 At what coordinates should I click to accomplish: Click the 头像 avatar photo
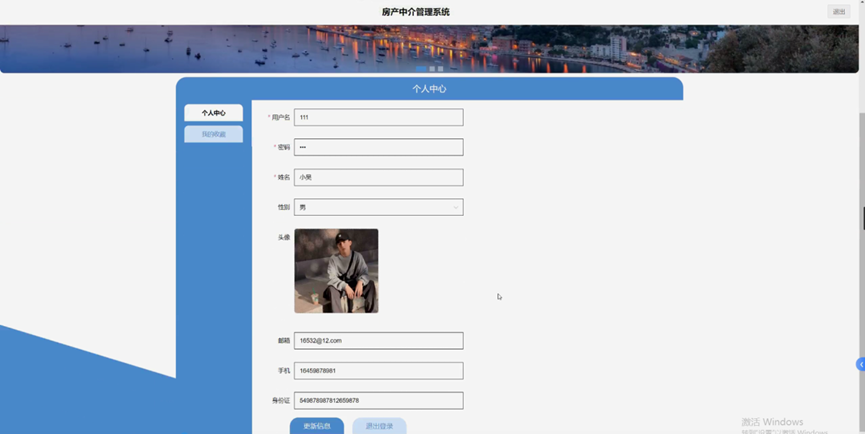click(x=337, y=271)
